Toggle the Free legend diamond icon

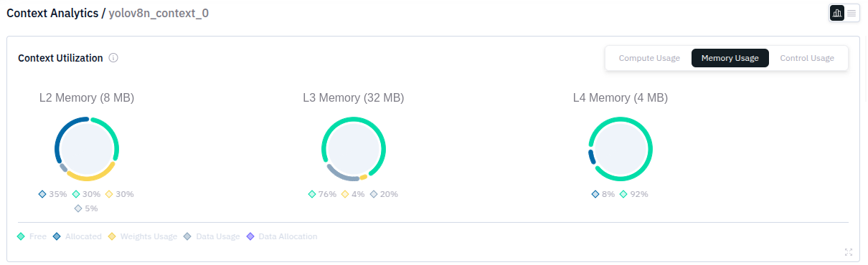click(22, 236)
